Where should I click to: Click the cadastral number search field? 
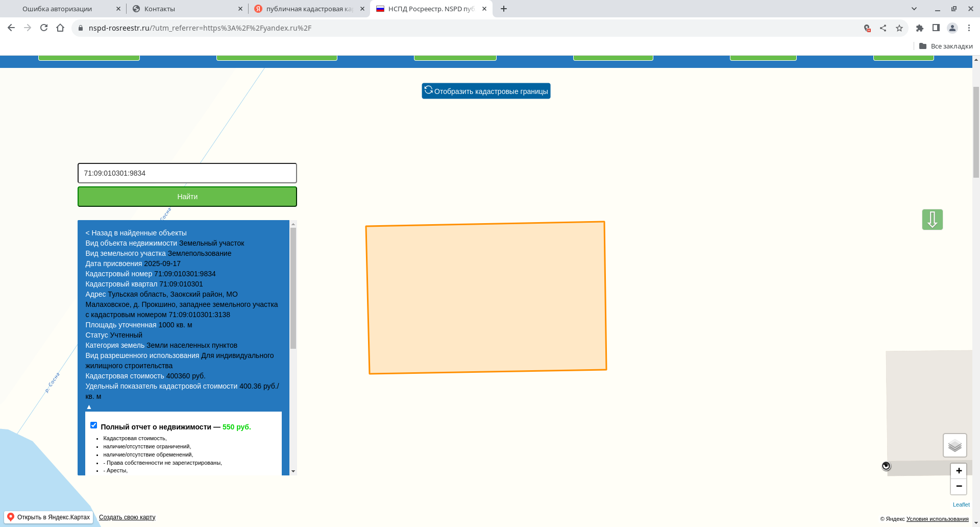click(x=187, y=173)
